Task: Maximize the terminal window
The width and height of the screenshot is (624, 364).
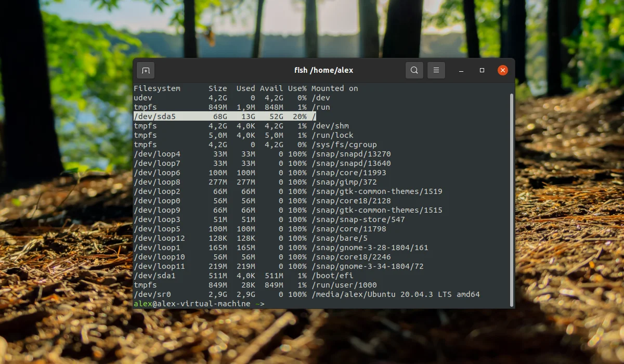Action: [482, 70]
